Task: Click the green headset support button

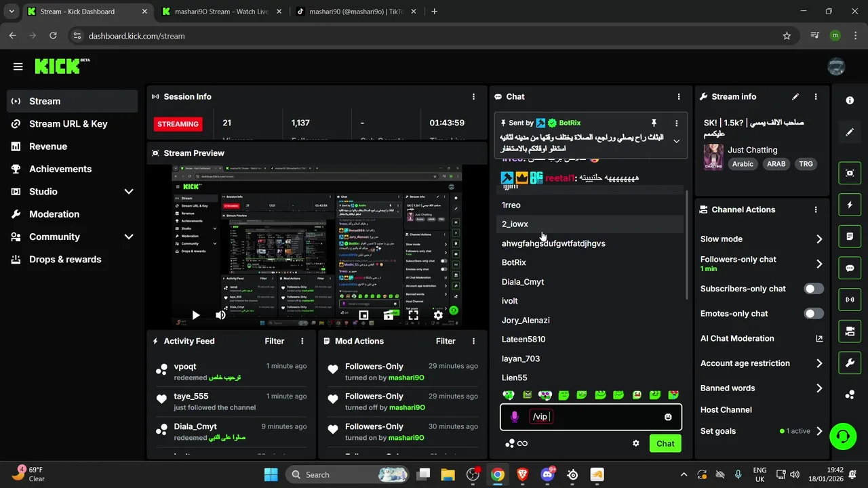Action: click(843, 435)
